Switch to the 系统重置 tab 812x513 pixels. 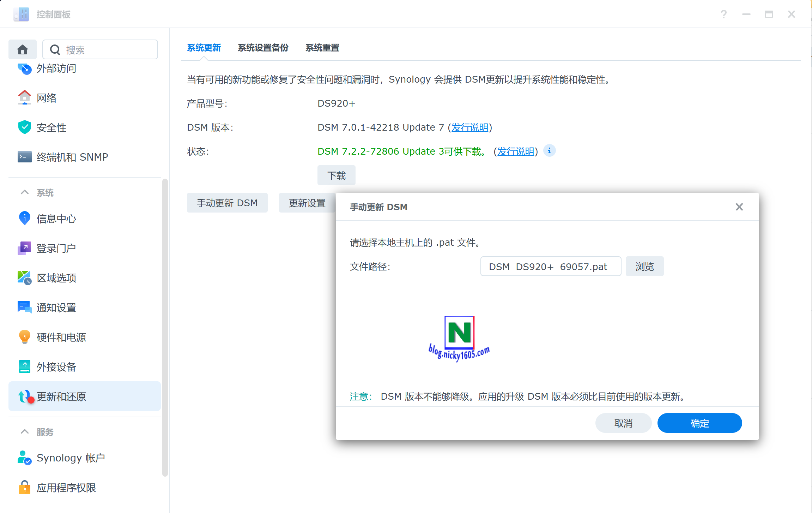click(x=322, y=48)
